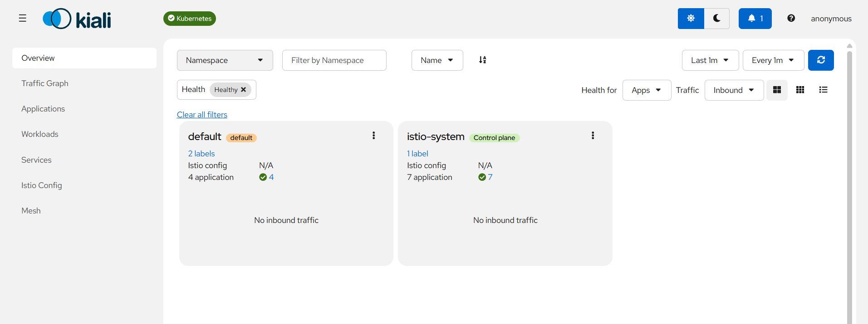Image resolution: width=868 pixels, height=324 pixels.
Task: Open 2 labels link in default card
Action: tap(201, 154)
